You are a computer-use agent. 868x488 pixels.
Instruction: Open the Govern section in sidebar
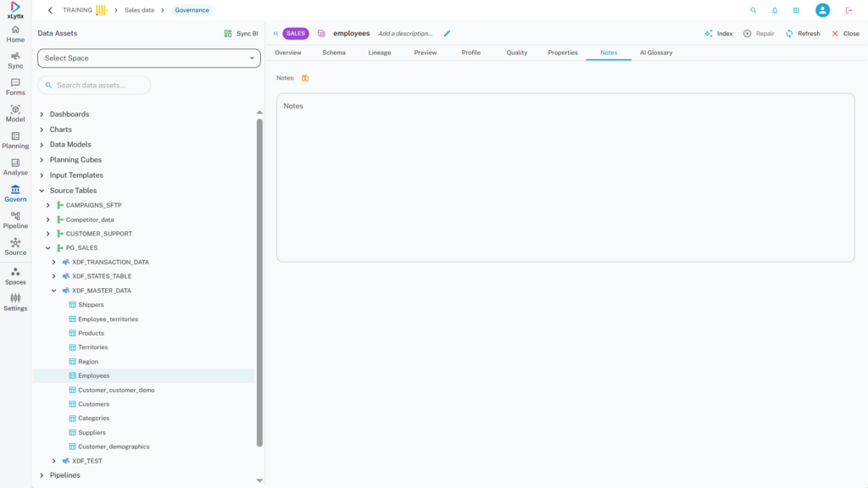(15, 193)
